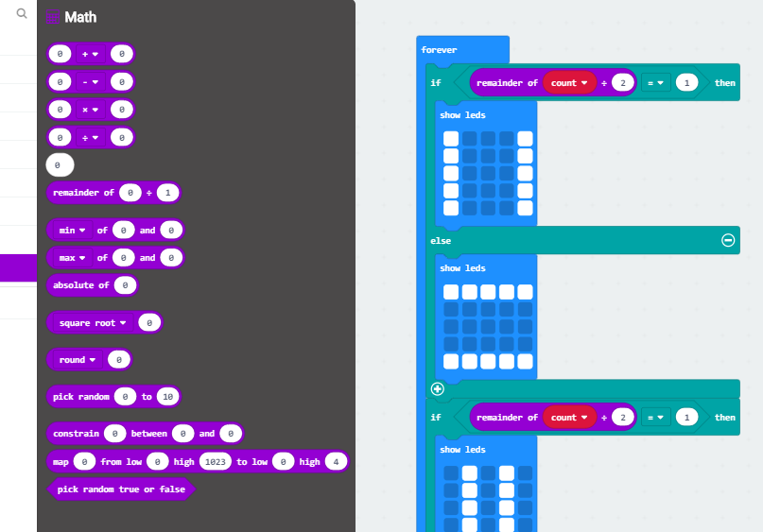Toggle bottom-left LED in first show leds
Image resolution: width=763 pixels, height=532 pixels.
click(x=451, y=208)
